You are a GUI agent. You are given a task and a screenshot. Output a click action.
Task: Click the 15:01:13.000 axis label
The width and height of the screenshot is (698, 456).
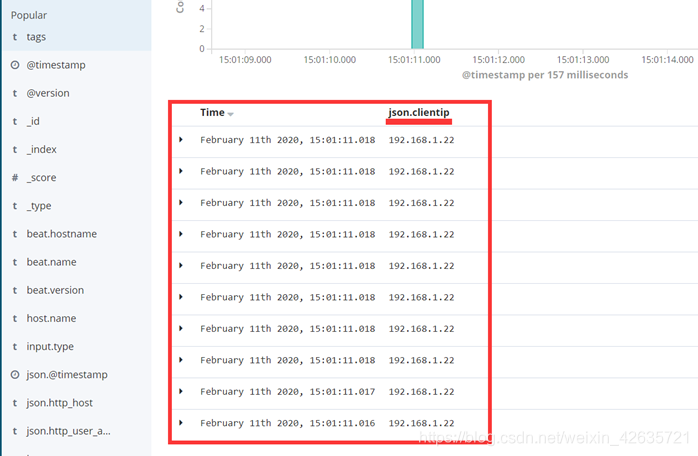583,60
